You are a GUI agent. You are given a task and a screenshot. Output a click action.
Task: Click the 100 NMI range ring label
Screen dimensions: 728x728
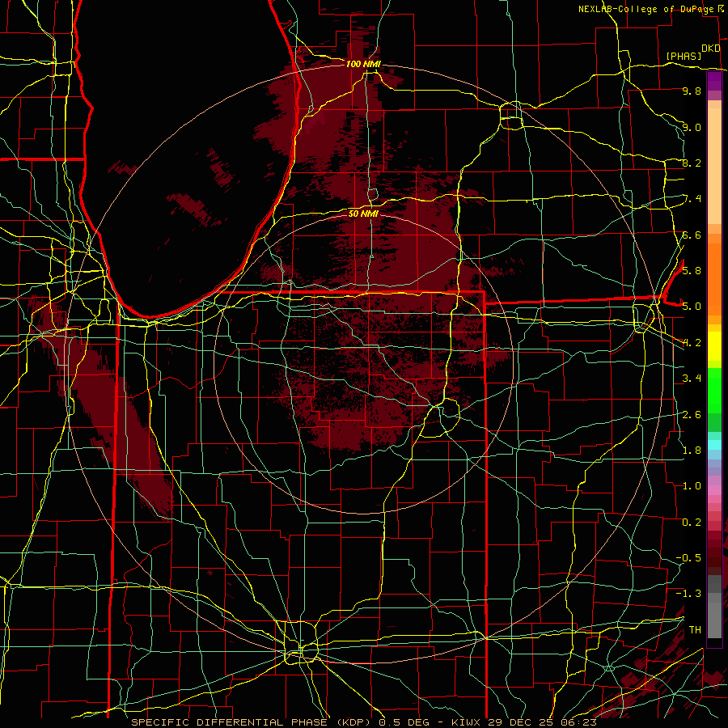point(363,64)
